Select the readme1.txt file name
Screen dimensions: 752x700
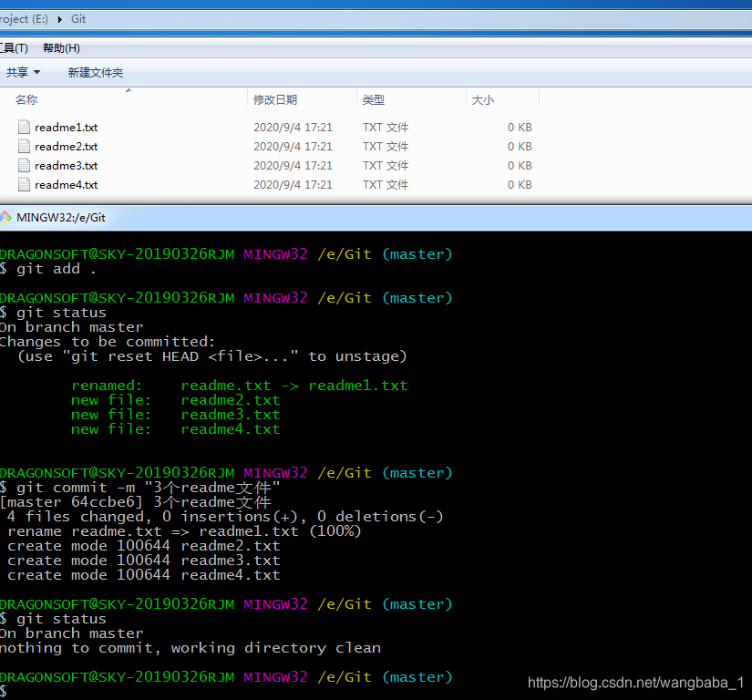67,128
